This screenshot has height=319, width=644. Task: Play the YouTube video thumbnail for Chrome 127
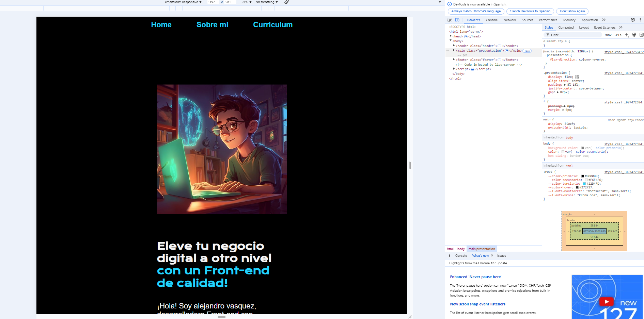(x=606, y=302)
